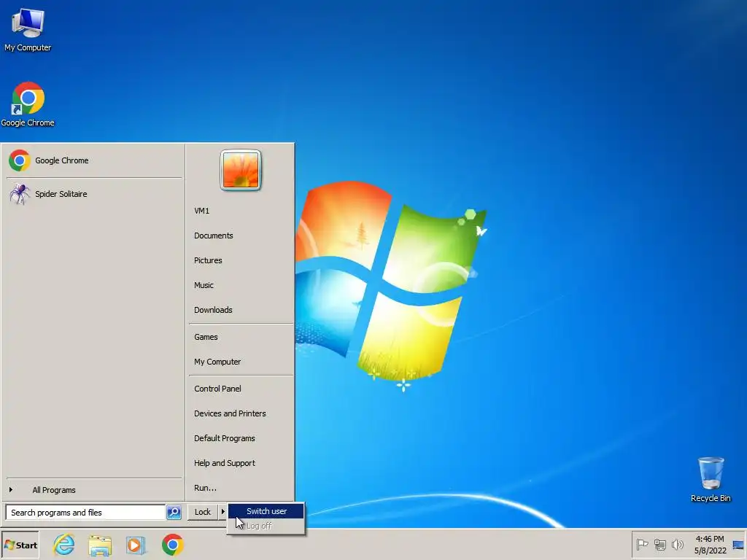Image resolution: width=747 pixels, height=560 pixels.
Task: Open My Computer desktop icon
Action: (28, 30)
